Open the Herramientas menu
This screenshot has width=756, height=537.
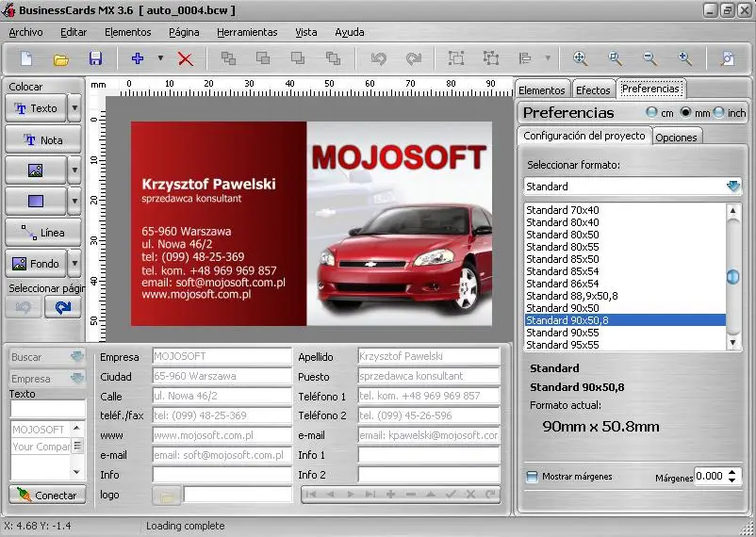(247, 32)
